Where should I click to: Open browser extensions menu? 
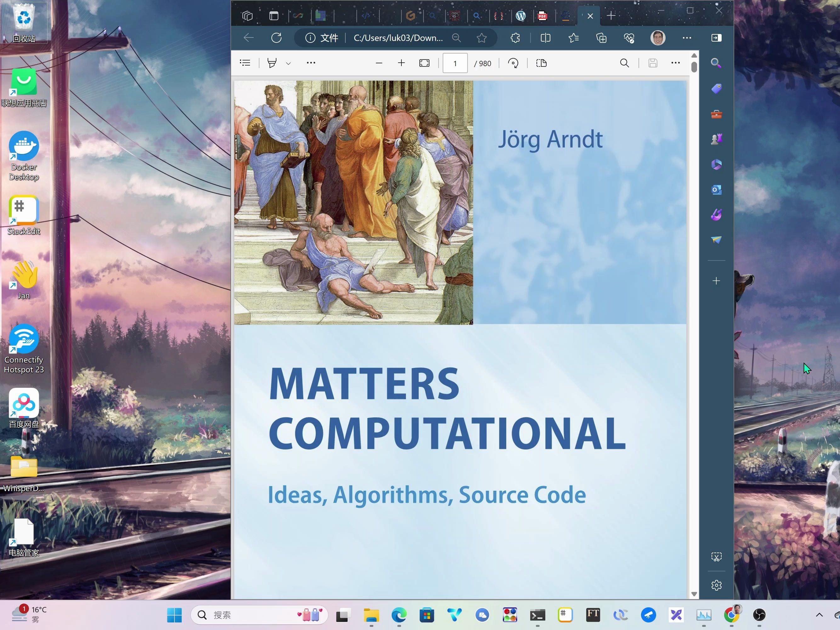[515, 37]
